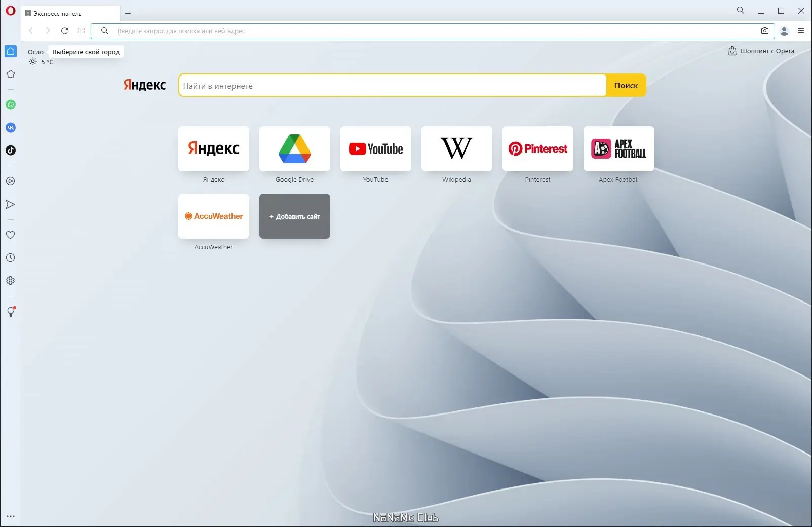The height and width of the screenshot is (527, 812).
Task: Open browsing History clock icon
Action: pos(11,258)
